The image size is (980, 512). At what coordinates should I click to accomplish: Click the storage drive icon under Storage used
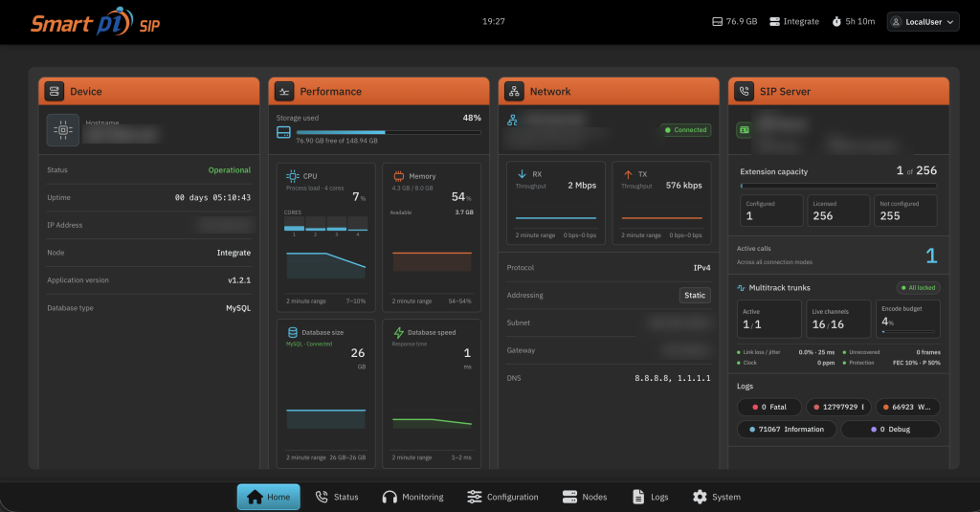pos(283,132)
